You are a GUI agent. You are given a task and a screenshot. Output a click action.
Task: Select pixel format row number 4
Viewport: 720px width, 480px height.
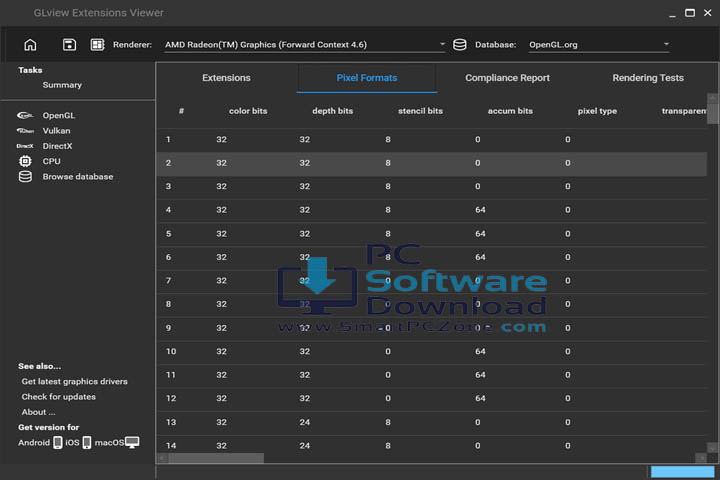tap(432, 210)
